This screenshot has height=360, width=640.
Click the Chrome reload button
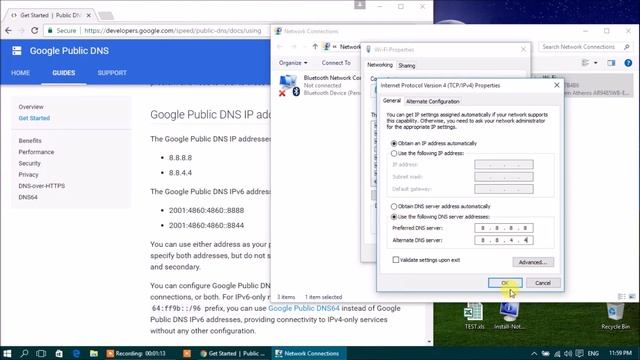tap(35, 31)
